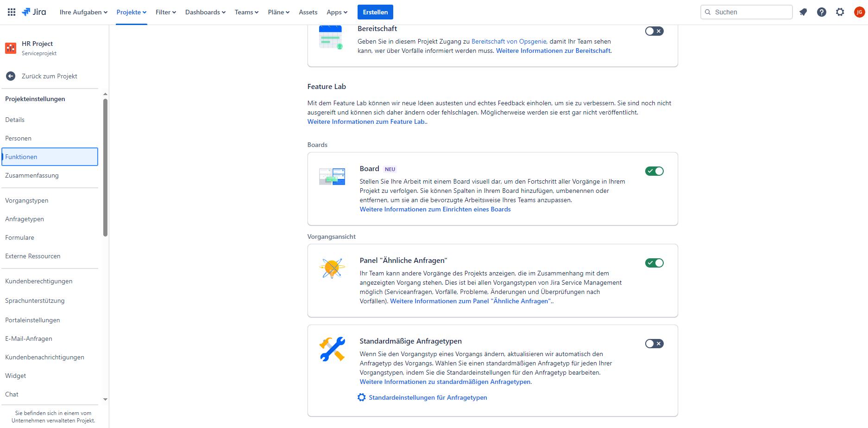Disable the Board feature toggle
The image size is (868, 428).
pos(654,171)
